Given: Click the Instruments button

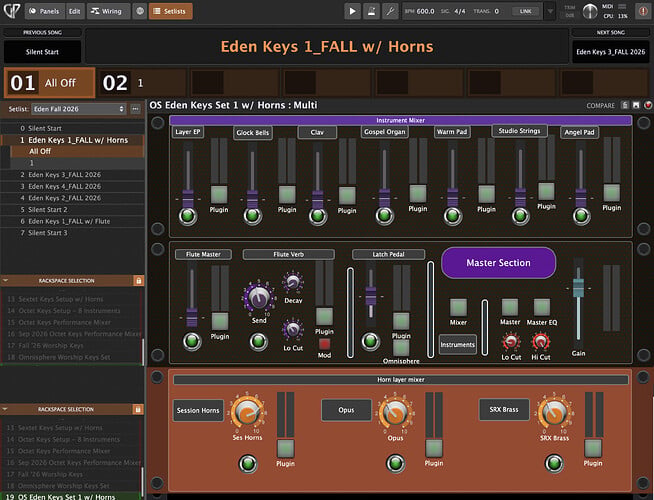Looking at the screenshot, I should (x=458, y=344).
